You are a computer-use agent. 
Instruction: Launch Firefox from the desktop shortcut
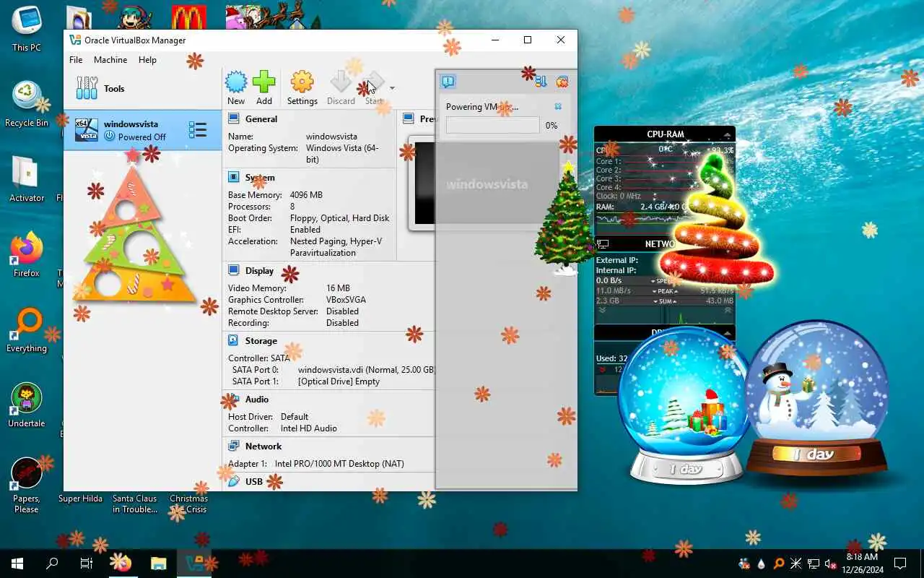point(27,254)
